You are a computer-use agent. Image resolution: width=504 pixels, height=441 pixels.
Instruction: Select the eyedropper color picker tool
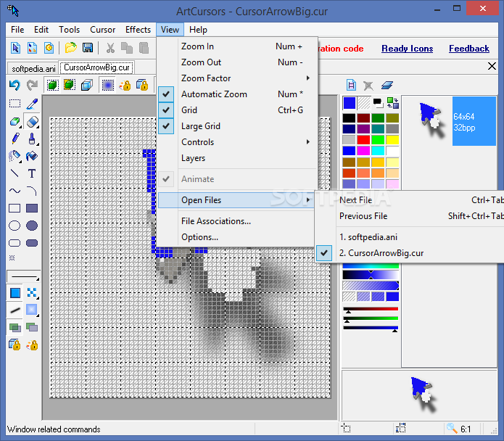(x=32, y=104)
